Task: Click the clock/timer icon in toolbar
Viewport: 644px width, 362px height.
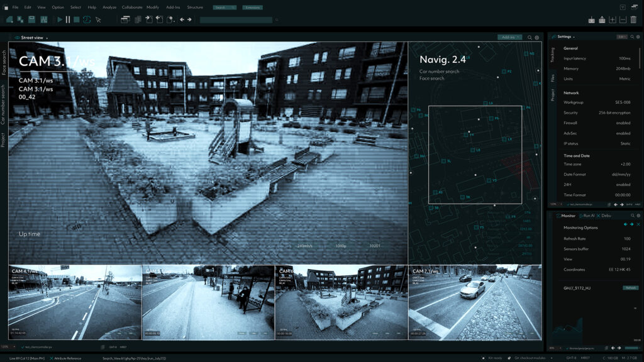Action: click(87, 19)
